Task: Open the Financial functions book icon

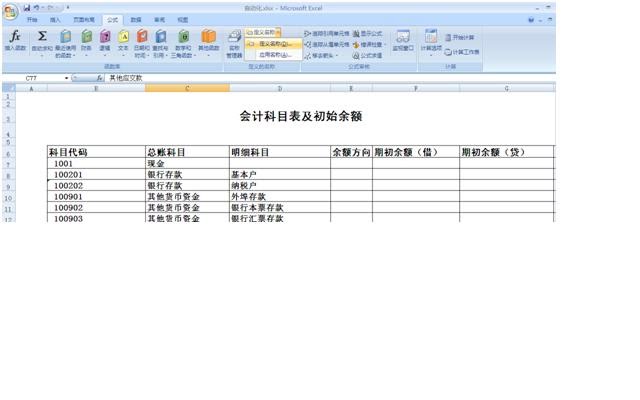Action: 86,36
